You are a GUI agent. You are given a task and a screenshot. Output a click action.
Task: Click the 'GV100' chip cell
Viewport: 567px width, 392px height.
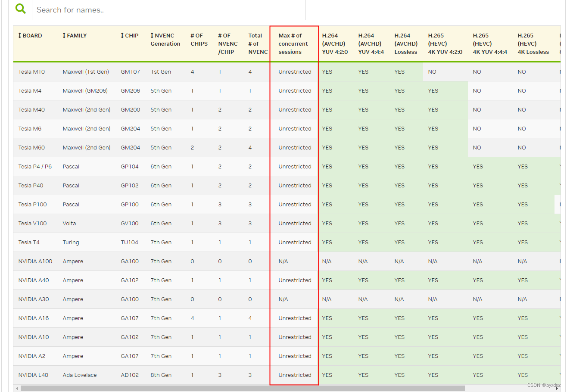pos(130,224)
